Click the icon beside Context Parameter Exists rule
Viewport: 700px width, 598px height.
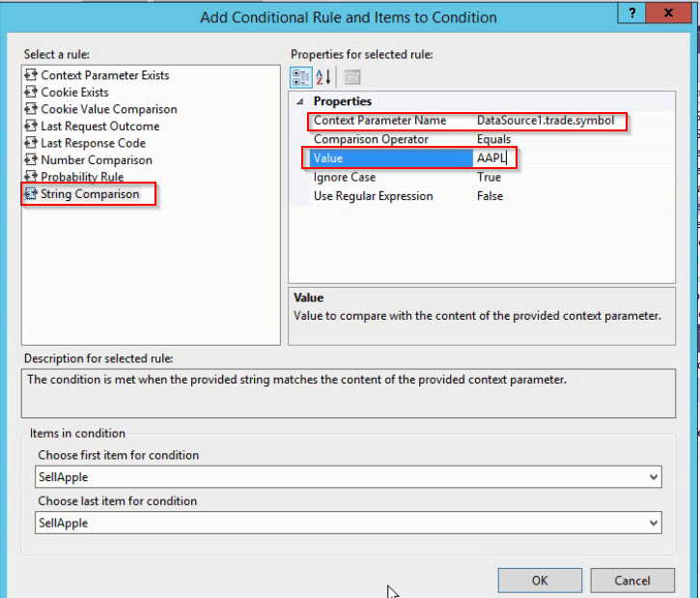click(x=30, y=75)
